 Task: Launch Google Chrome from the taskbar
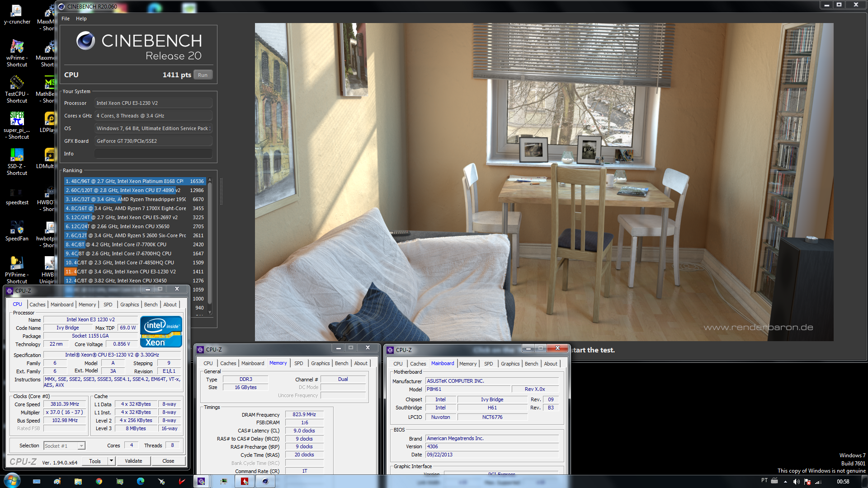tap(99, 481)
